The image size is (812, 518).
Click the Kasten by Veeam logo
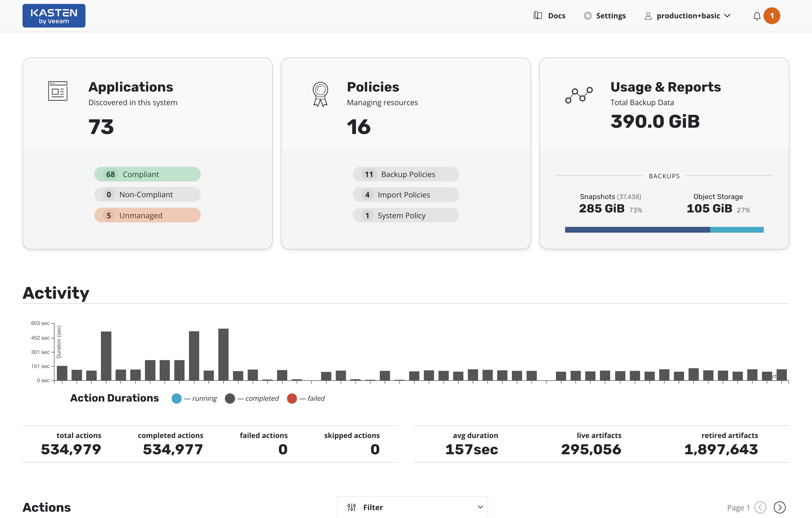[54, 16]
